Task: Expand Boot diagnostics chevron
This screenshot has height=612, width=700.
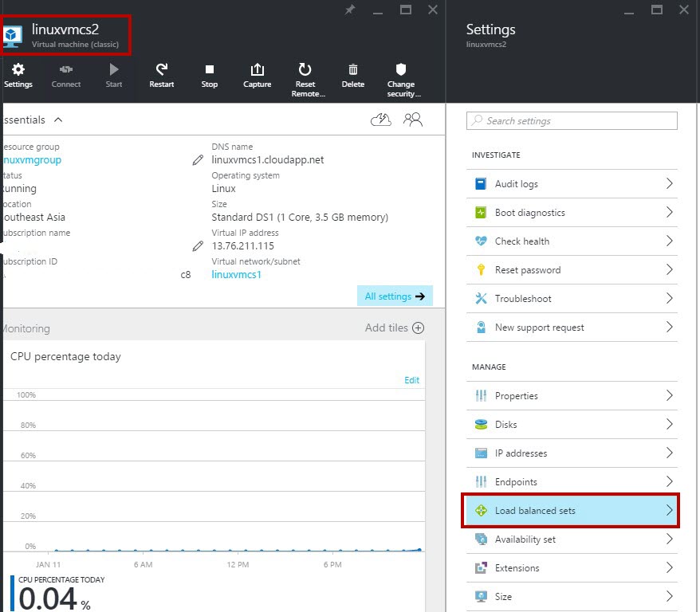Action: [669, 212]
